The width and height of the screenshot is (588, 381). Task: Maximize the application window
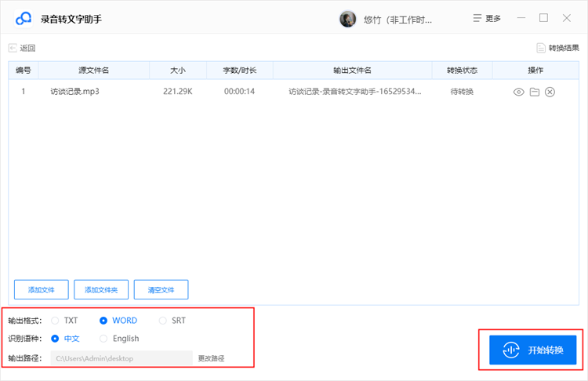(544, 18)
